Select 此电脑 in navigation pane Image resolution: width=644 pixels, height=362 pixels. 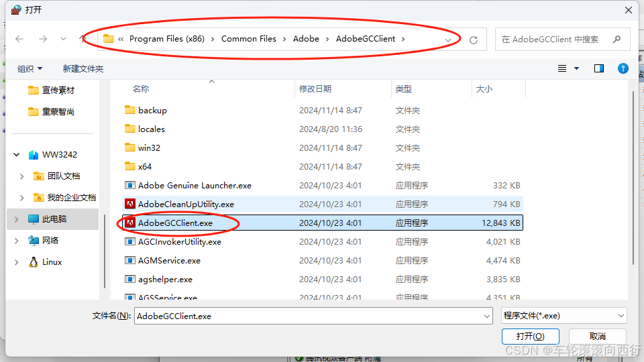tap(54, 219)
